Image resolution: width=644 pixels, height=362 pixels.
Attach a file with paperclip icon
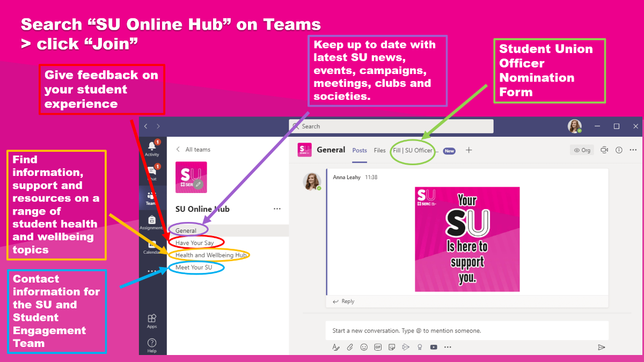coord(350,347)
